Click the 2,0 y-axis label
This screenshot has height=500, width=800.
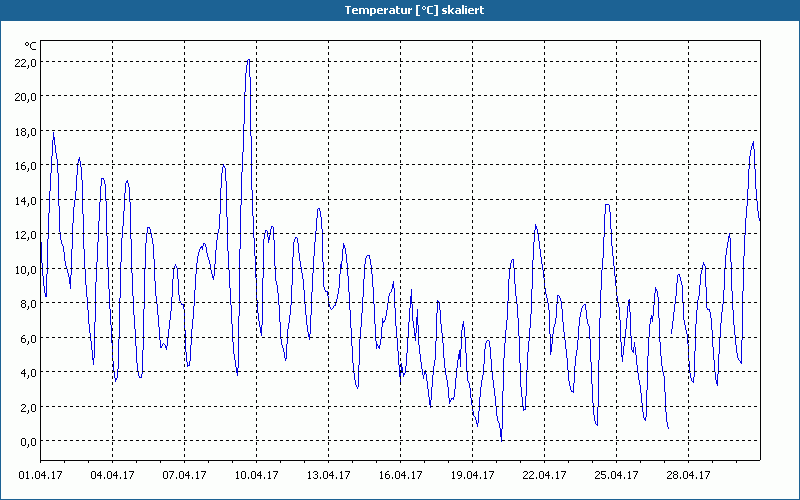point(30,407)
